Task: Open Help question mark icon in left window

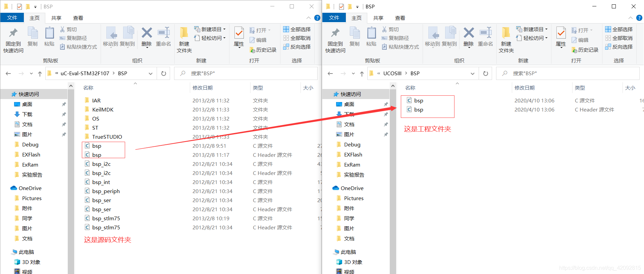Action: click(317, 18)
